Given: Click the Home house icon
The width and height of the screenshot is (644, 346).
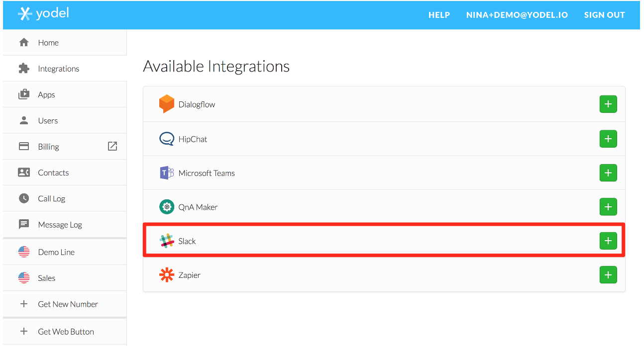Looking at the screenshot, I should tap(24, 43).
